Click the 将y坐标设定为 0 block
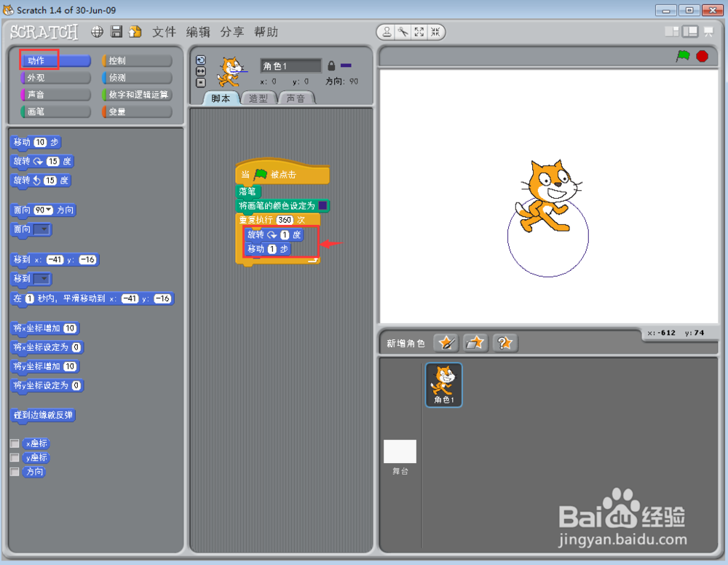 coord(47,385)
